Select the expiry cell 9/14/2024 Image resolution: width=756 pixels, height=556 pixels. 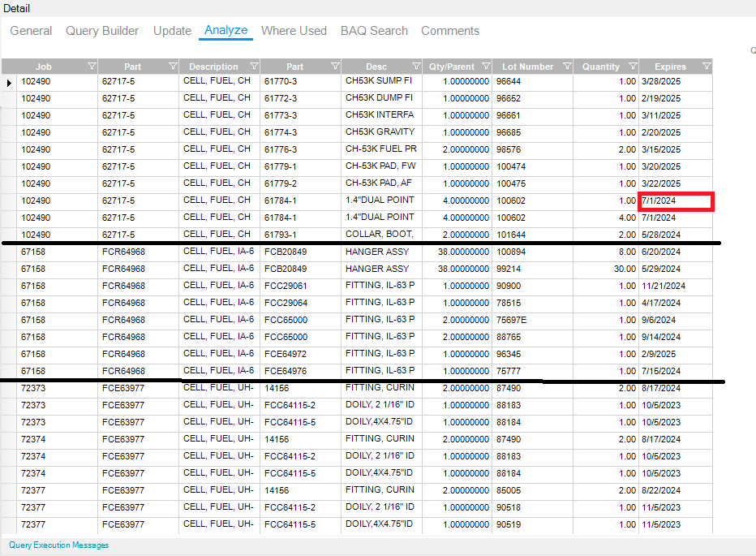point(676,337)
